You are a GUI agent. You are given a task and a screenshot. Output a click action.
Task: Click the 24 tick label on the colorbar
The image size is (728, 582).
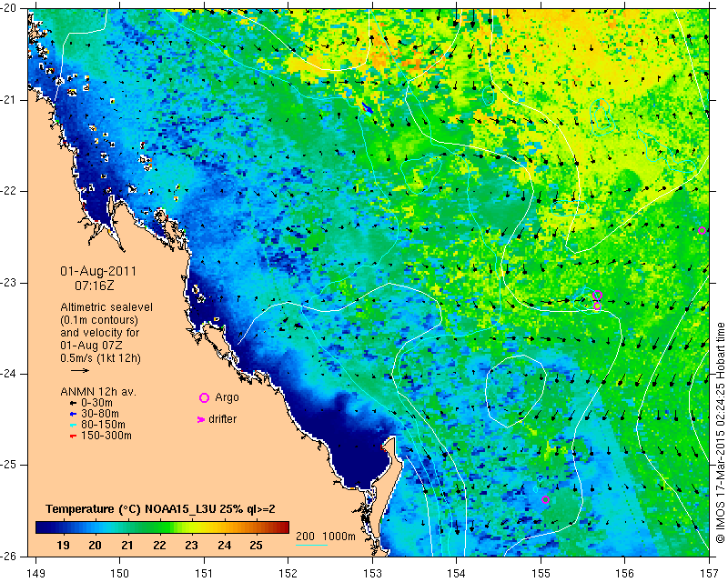click(x=224, y=545)
